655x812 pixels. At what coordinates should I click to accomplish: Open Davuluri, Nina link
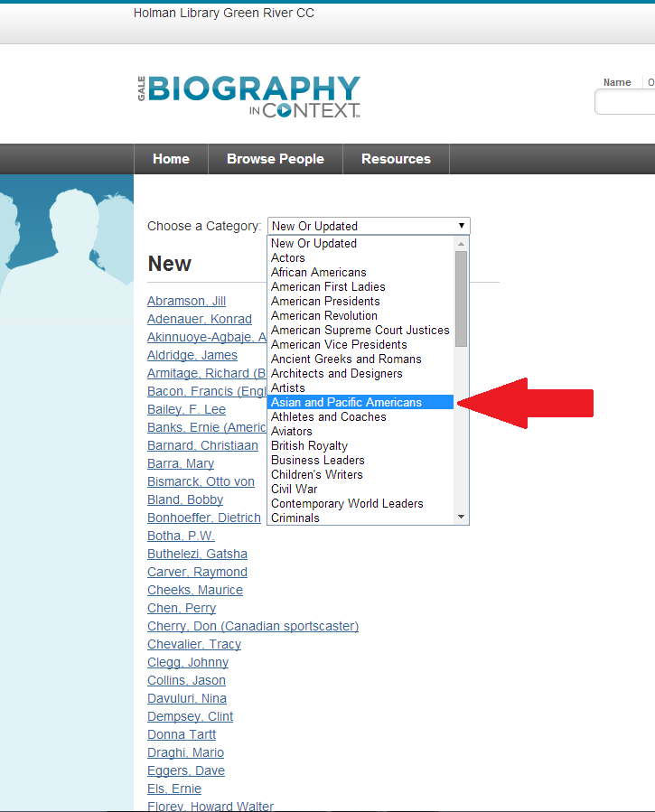[187, 700]
